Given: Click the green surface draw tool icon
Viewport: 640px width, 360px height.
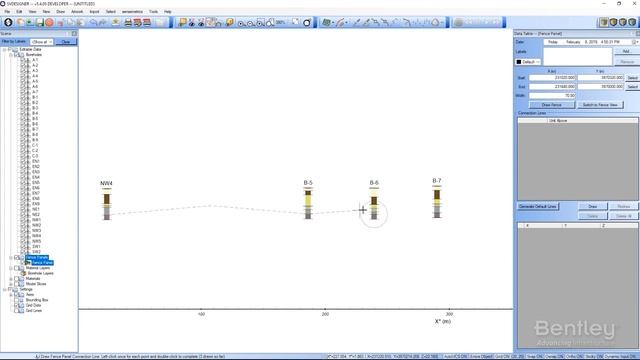Looking at the screenshot, I should pyautogui.click(x=326, y=22).
